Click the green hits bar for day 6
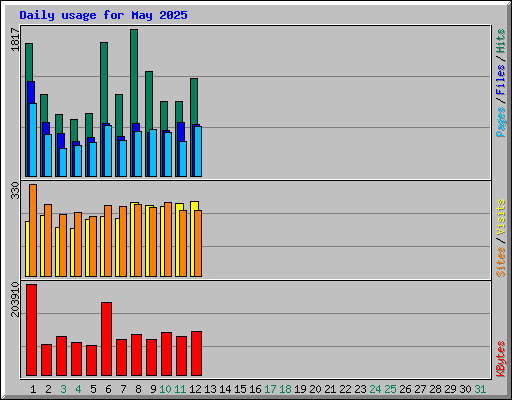Screen dimensions: 512x400 point(104,82)
